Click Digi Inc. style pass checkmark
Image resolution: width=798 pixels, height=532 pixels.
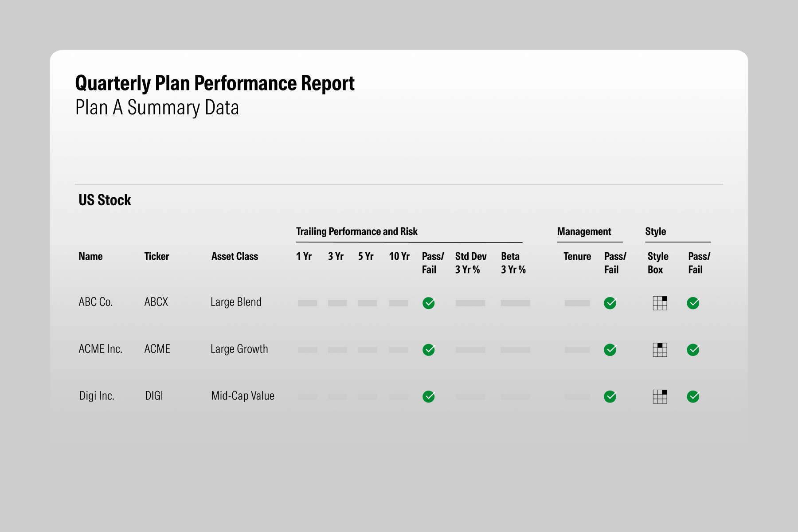click(x=693, y=397)
